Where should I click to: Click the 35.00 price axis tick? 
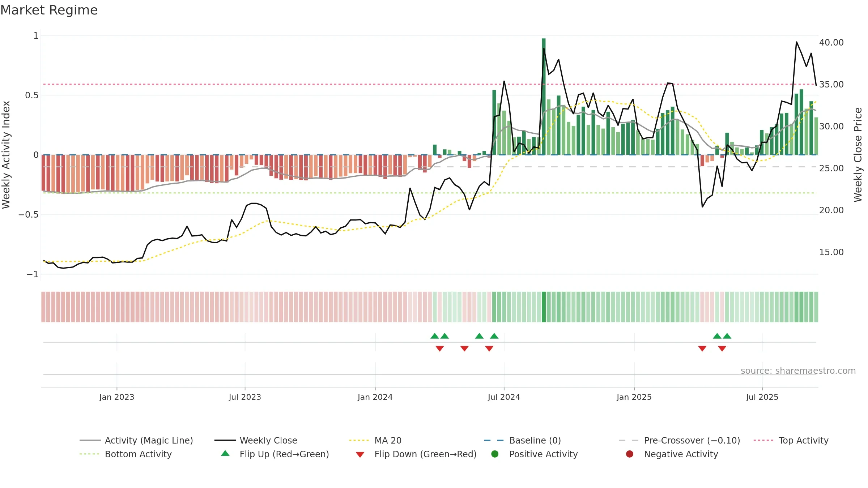[831, 84]
